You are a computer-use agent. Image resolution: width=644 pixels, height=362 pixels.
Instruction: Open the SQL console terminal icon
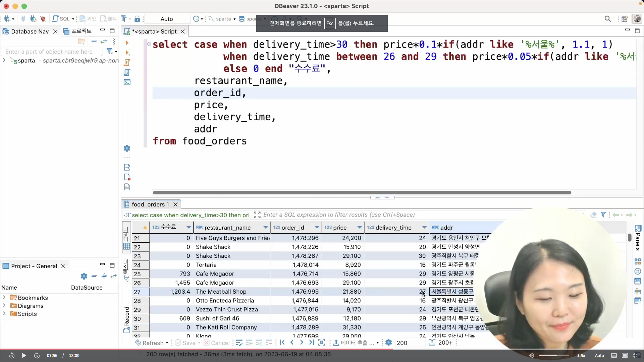(127, 82)
